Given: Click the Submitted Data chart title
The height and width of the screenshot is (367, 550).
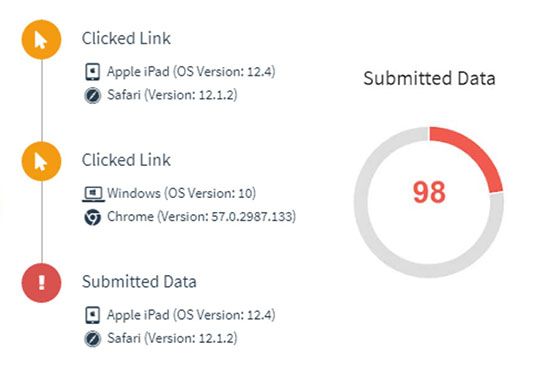Looking at the screenshot, I should tap(429, 78).
